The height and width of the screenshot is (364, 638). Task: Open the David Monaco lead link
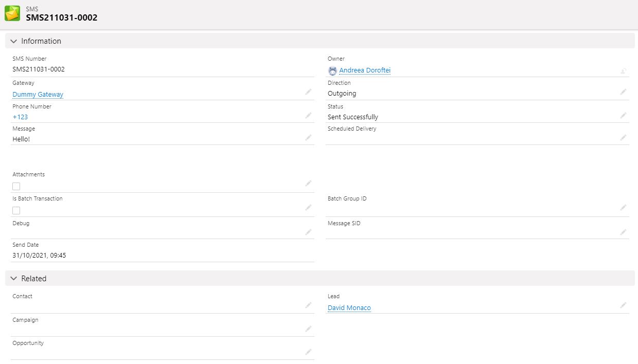coord(349,308)
